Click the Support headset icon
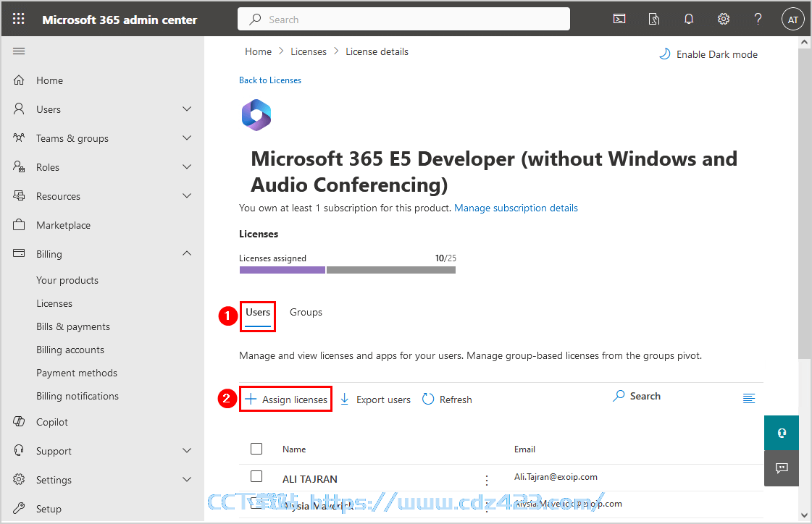812x524 pixels. point(19,451)
